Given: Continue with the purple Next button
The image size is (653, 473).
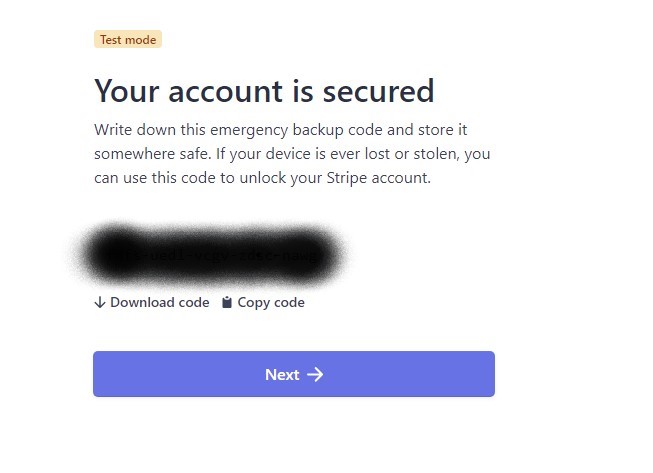Looking at the screenshot, I should point(294,374).
